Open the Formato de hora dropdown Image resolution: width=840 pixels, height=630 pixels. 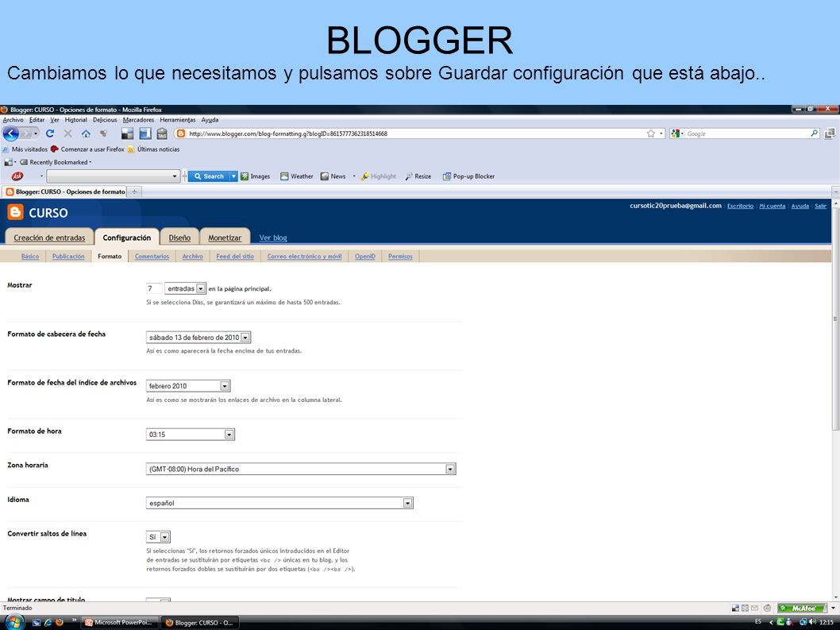191,435
